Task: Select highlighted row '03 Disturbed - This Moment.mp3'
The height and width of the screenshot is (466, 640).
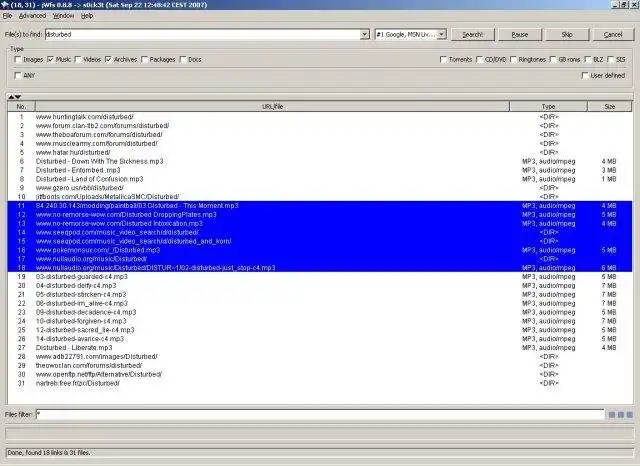Action: (320, 206)
